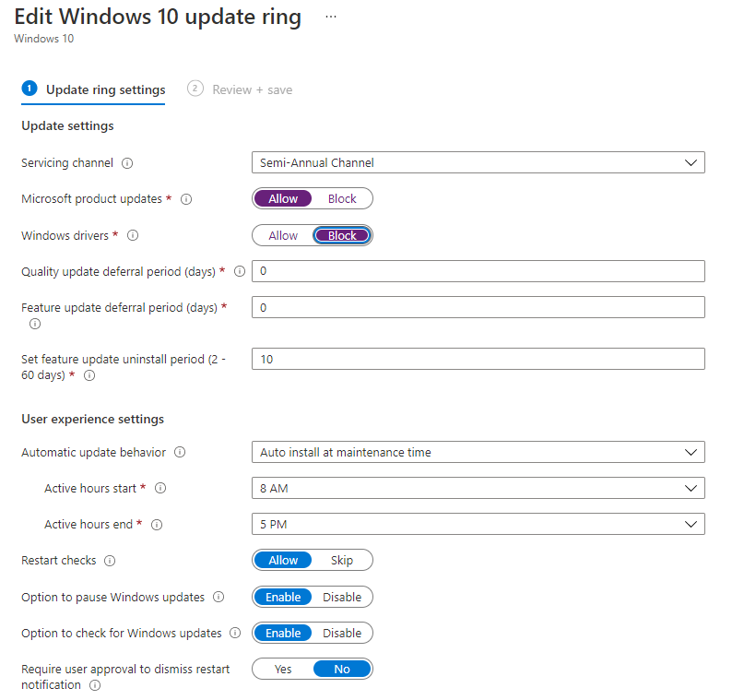Image resolution: width=744 pixels, height=700 pixels.
Task: Click the Windows drivers info icon
Action: [133, 235]
